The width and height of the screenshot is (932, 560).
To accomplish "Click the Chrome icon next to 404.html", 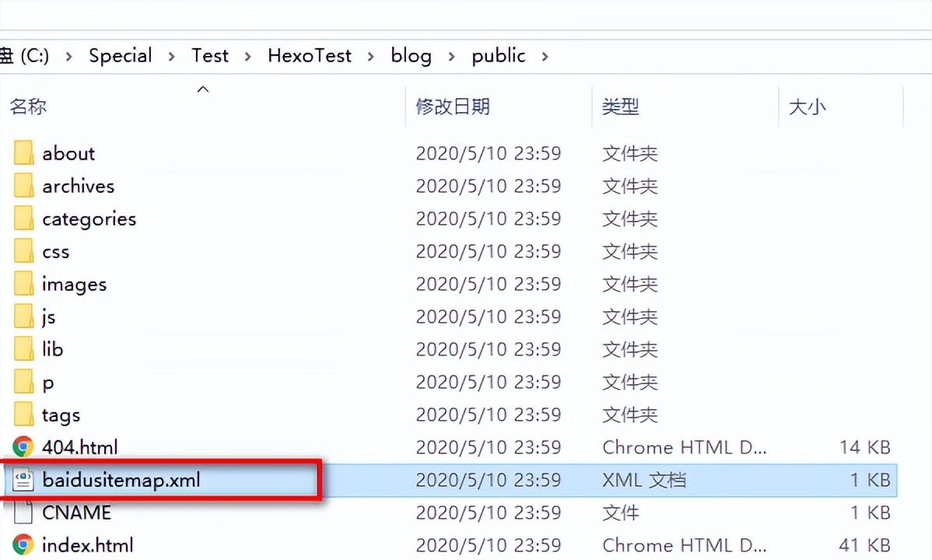I will [23, 447].
